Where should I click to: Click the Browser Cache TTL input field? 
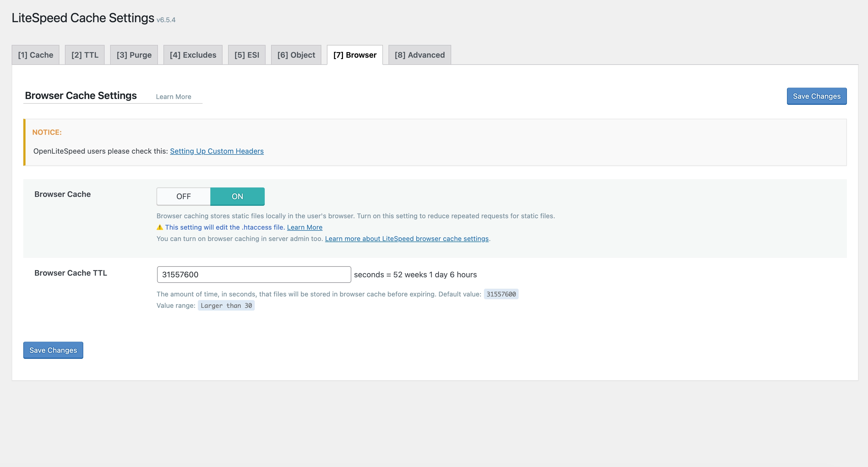point(254,275)
